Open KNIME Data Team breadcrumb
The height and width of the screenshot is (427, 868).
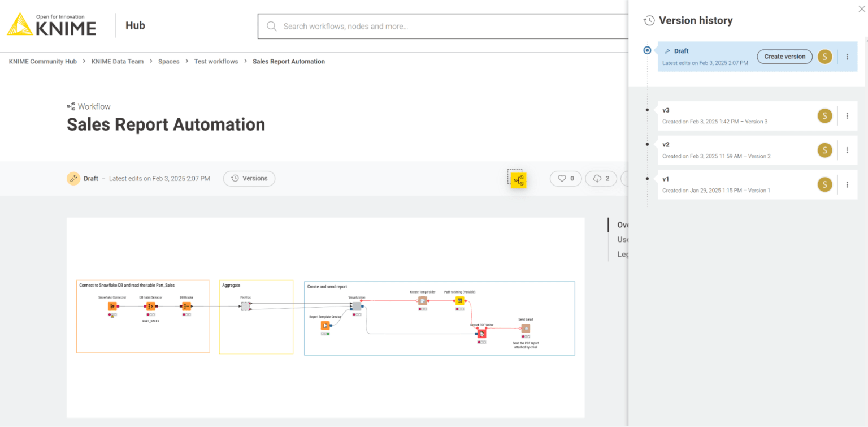point(118,61)
